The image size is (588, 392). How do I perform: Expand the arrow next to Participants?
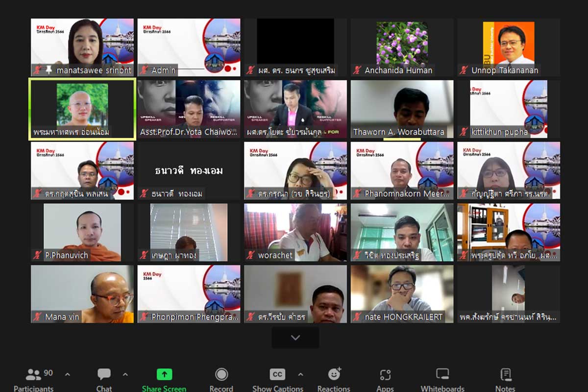(68, 375)
